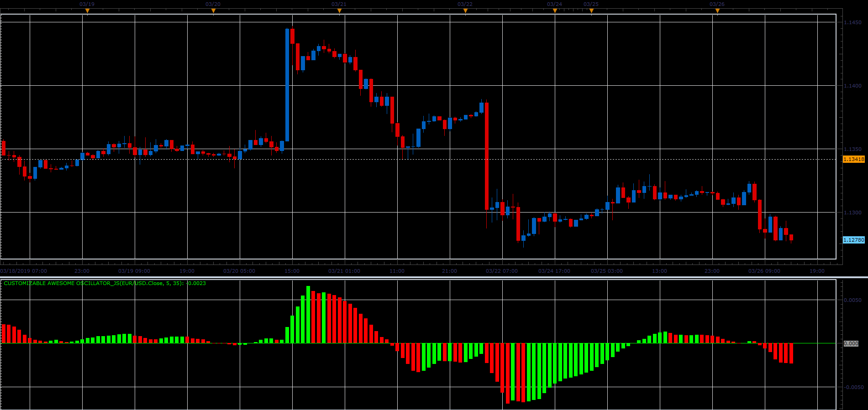Click the 21:00 time axis label
The image size is (868, 410).
[x=450, y=271]
